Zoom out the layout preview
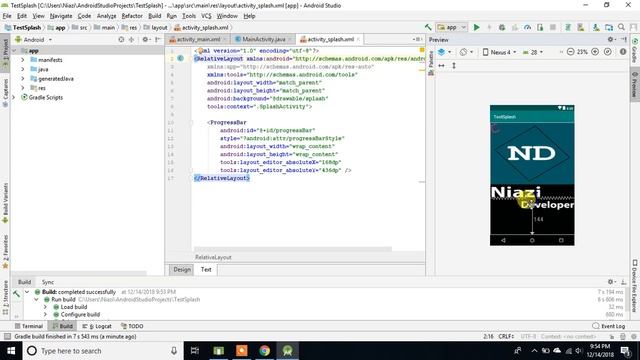 click(570, 52)
